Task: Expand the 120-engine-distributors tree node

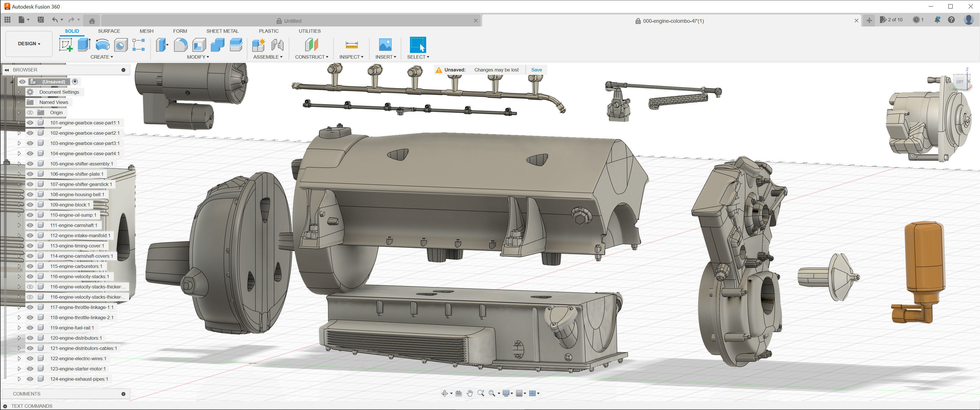Action: coord(19,338)
